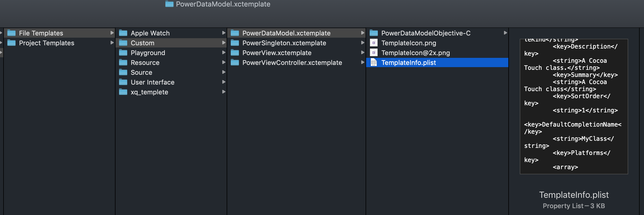
Task: Click the PowerSingleton.xctemplate folder icon
Action: 235,43
